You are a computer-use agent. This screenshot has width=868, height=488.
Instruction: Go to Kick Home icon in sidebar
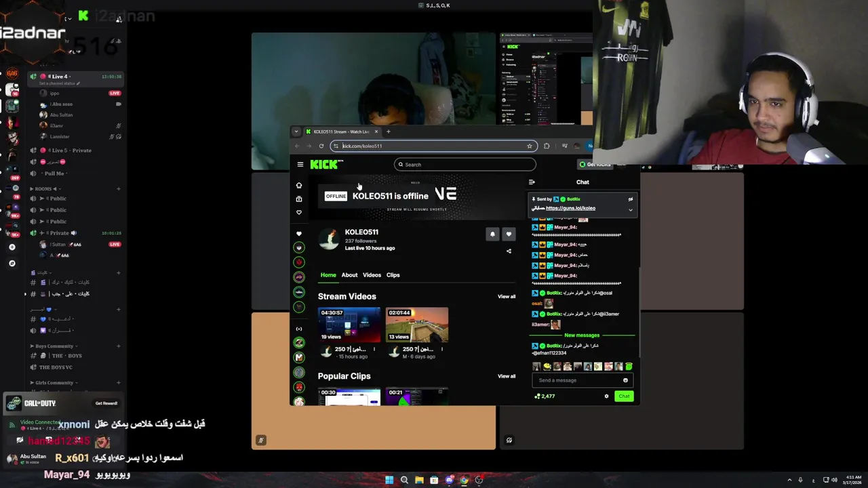299,185
